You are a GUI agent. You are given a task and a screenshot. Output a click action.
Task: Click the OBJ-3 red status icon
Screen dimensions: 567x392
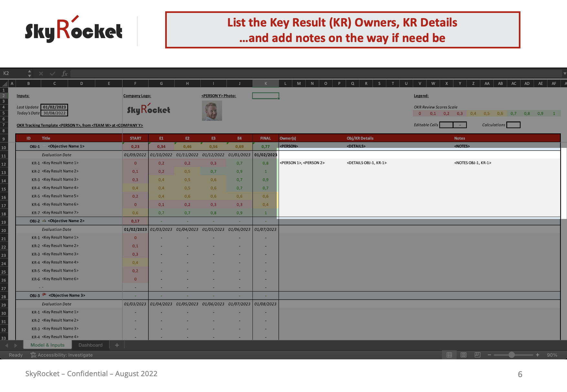pyautogui.click(x=44, y=295)
